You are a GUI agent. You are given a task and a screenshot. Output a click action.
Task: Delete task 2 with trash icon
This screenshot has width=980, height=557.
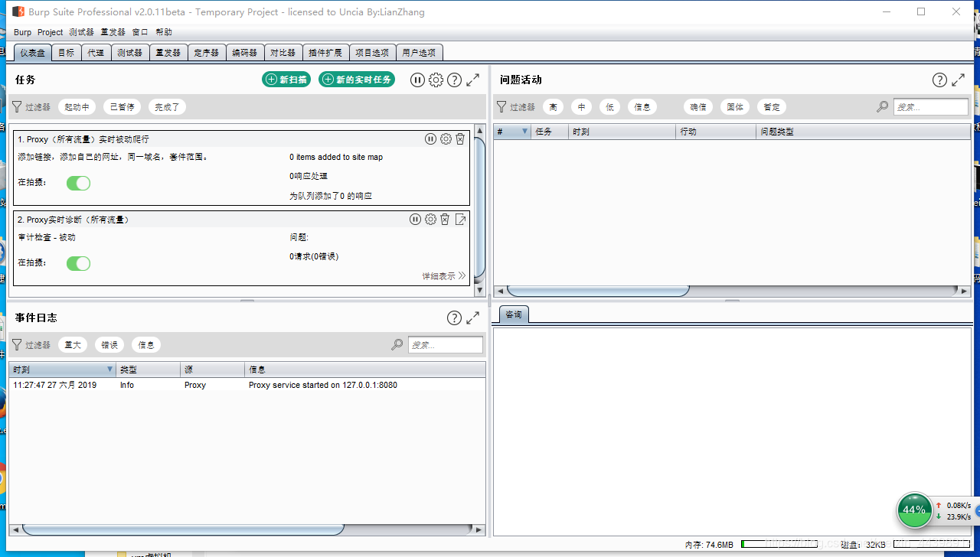point(445,219)
